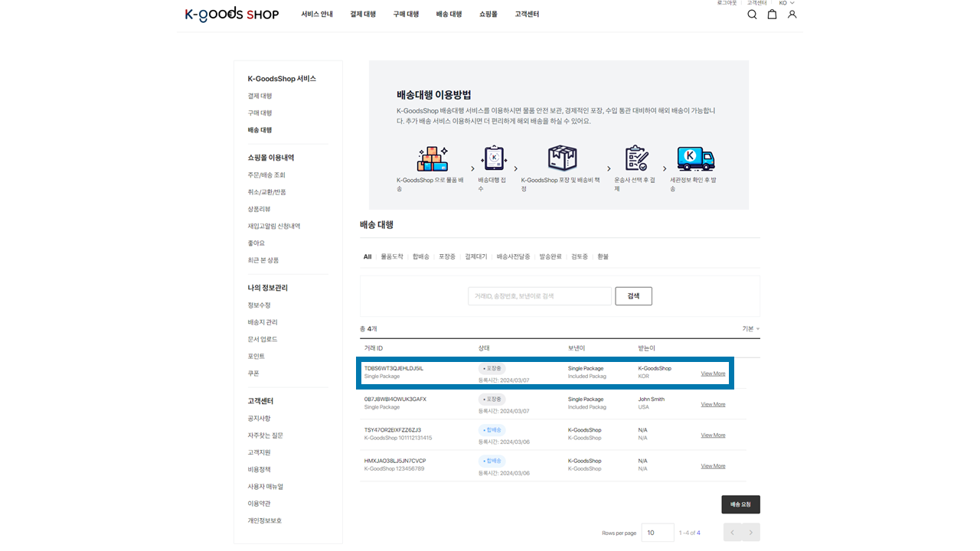Open 배송 대행 in top navigation
Viewport: 980px width, 551px height.
[449, 15]
